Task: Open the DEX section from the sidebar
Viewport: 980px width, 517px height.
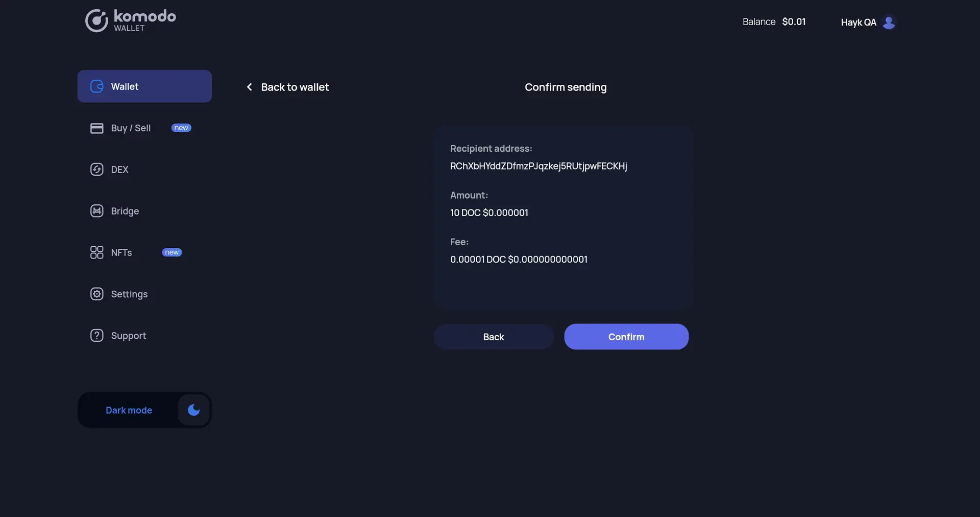Action: pos(119,170)
